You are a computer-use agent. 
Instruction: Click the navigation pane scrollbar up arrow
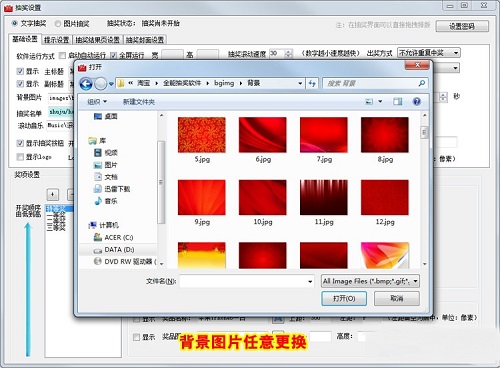pos(162,115)
